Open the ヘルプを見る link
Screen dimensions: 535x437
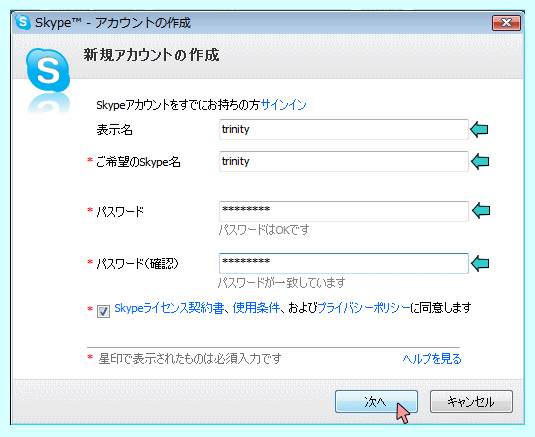[x=432, y=359]
